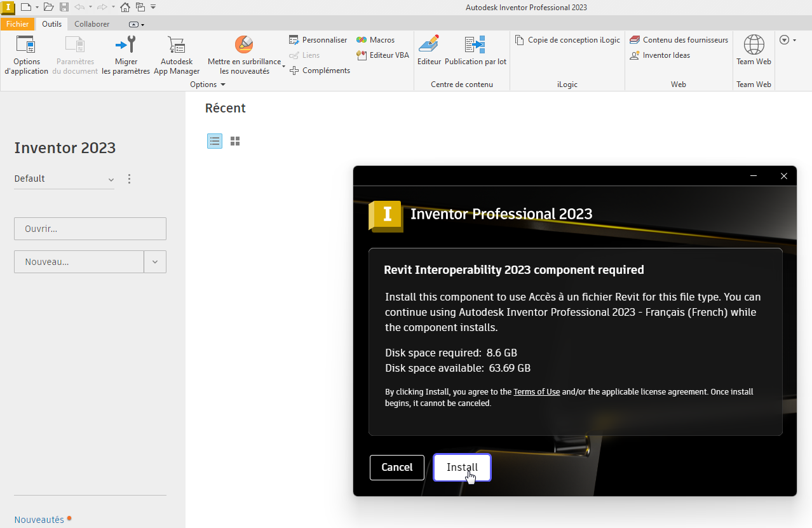The height and width of the screenshot is (528, 812).
Task: Click the Home icon in quick access toolbar
Action: pos(125,7)
